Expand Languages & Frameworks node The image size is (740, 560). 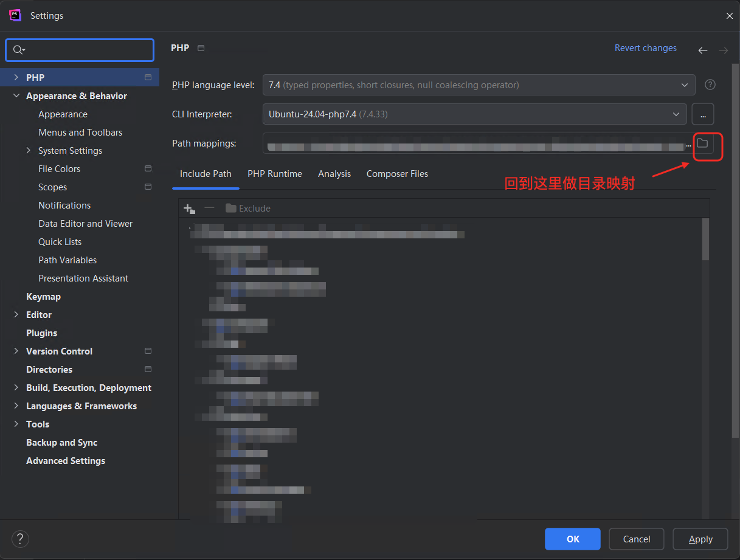(x=16, y=406)
